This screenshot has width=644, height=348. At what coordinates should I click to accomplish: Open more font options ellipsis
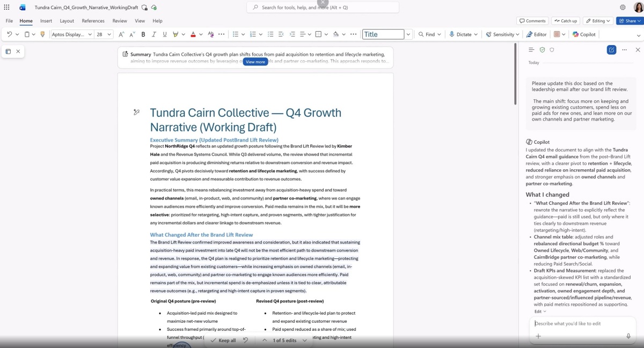point(222,34)
